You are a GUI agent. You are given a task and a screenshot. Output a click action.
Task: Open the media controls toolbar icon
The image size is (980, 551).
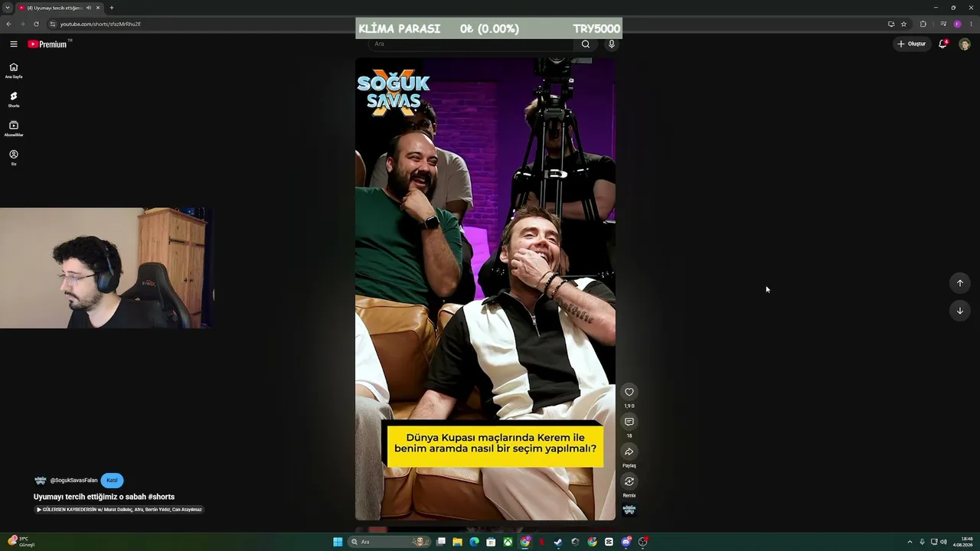pos(943,24)
